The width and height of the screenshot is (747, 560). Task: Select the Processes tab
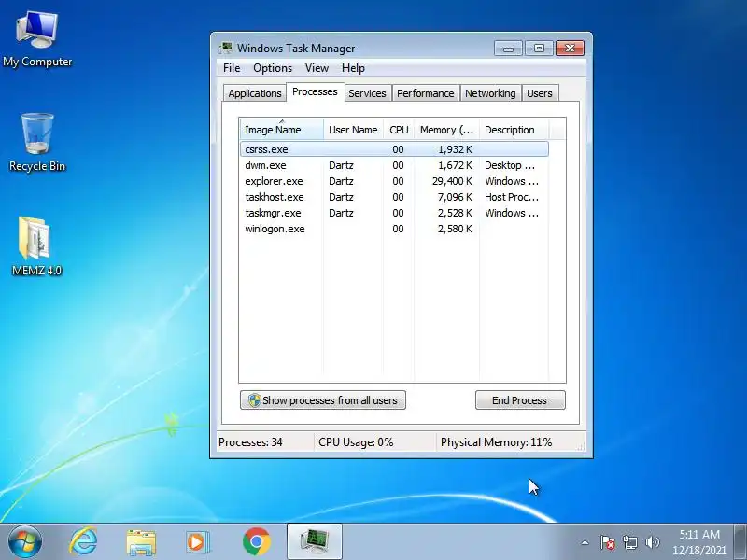(315, 91)
